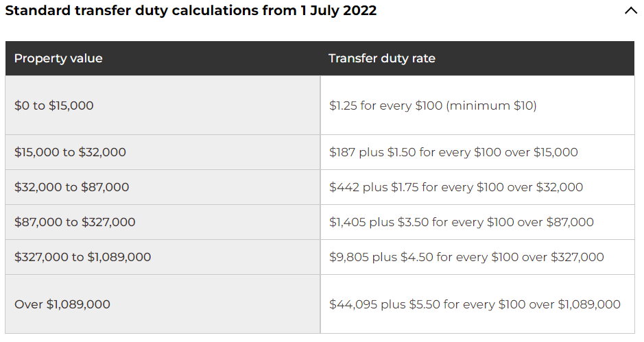Click the '$44,095 plus $5.50' rate cell
This screenshot has height=342, width=644.
(477, 304)
